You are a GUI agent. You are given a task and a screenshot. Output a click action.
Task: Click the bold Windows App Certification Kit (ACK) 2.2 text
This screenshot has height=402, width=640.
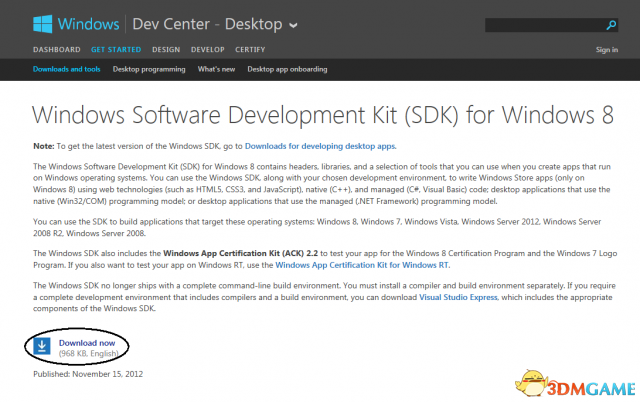pos(240,253)
